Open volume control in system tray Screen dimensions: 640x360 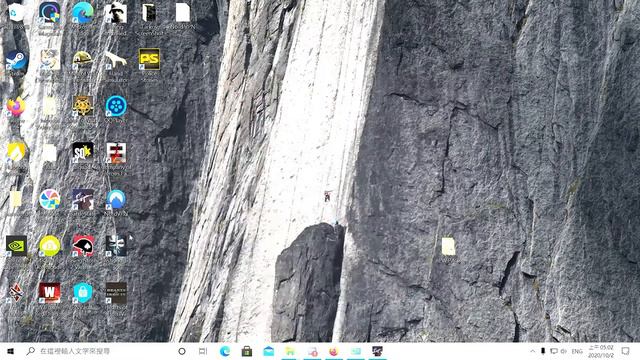coord(564,351)
